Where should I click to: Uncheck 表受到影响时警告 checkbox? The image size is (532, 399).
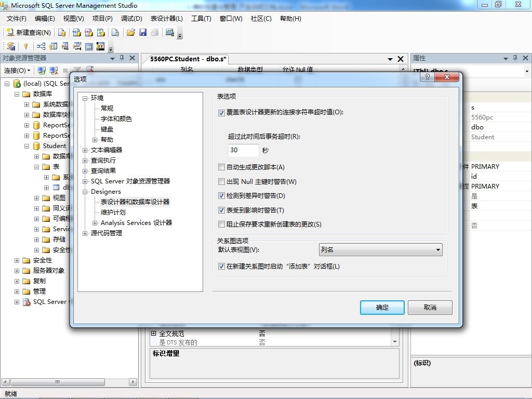point(221,210)
